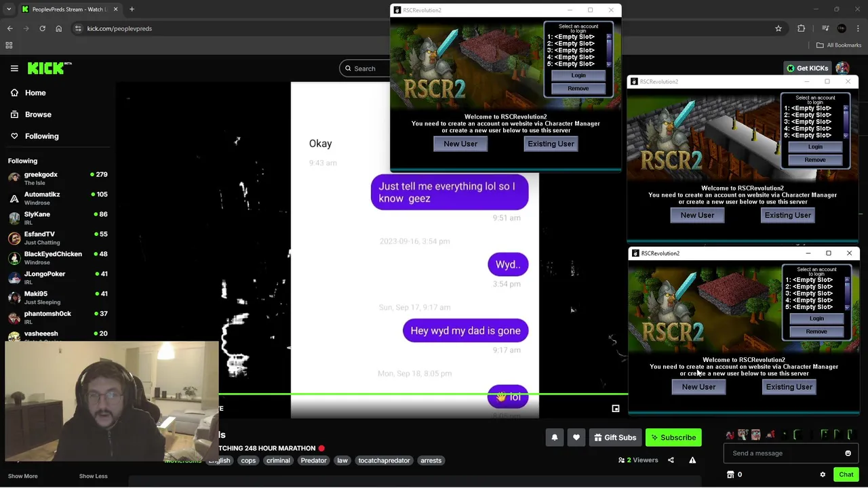Click New User in middle RSCRevolution2 window
Screen dimensions: 868x488
pos(697,215)
